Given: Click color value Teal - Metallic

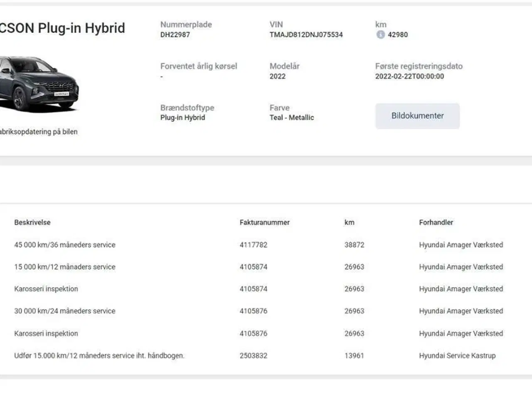Looking at the screenshot, I should (291, 118).
